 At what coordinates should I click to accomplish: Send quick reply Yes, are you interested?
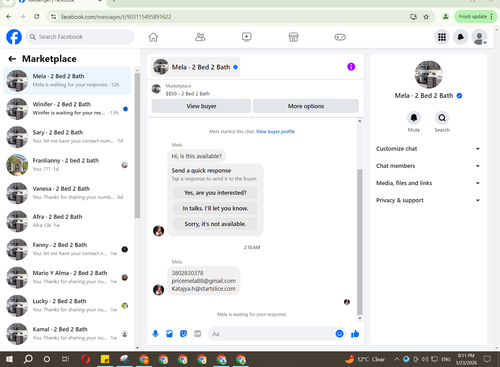point(215,193)
